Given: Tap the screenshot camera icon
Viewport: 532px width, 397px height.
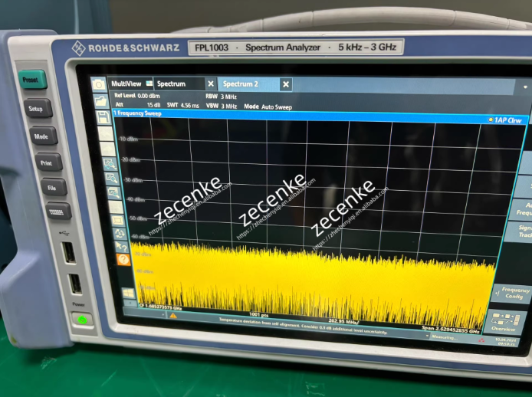Looking at the screenshot, I should point(99,84).
